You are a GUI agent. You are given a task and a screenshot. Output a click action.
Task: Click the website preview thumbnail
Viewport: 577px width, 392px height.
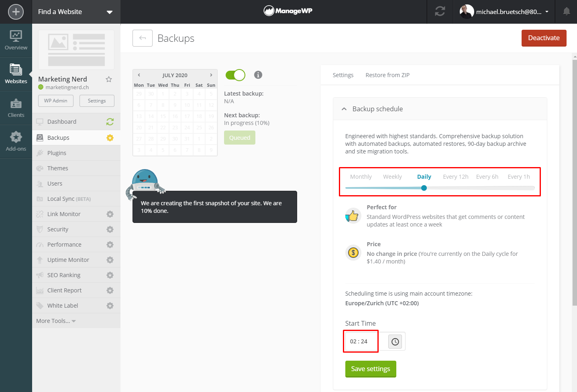click(76, 50)
